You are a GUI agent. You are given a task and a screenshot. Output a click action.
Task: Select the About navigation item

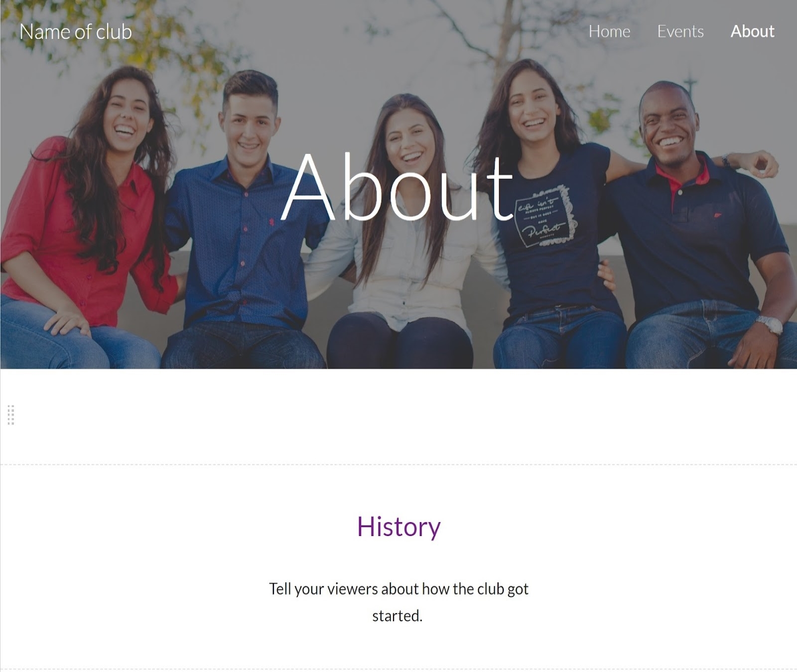752,31
